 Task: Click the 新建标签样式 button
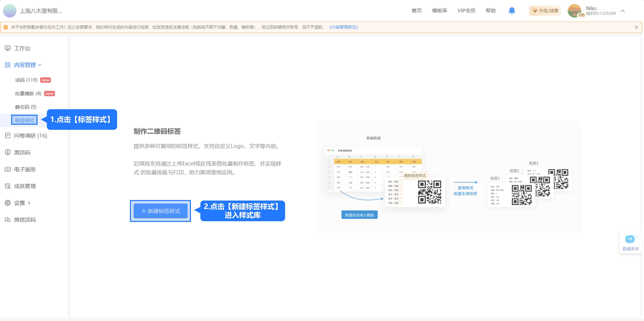(160, 211)
